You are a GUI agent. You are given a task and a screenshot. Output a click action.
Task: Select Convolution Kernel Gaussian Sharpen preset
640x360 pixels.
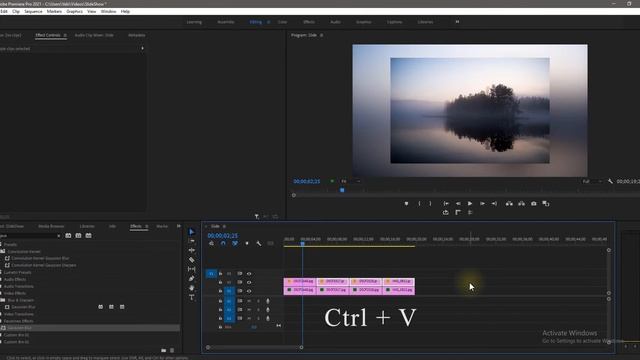pyautogui.click(x=44, y=265)
